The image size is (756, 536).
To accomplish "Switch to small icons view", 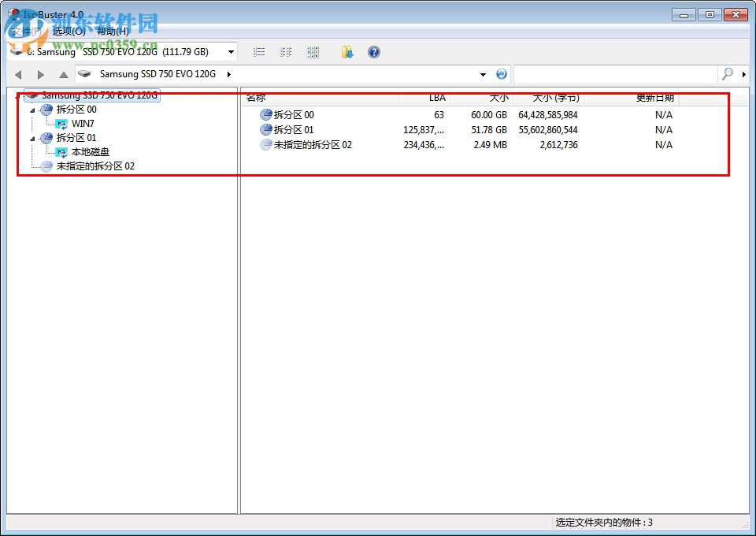I will 286,52.
